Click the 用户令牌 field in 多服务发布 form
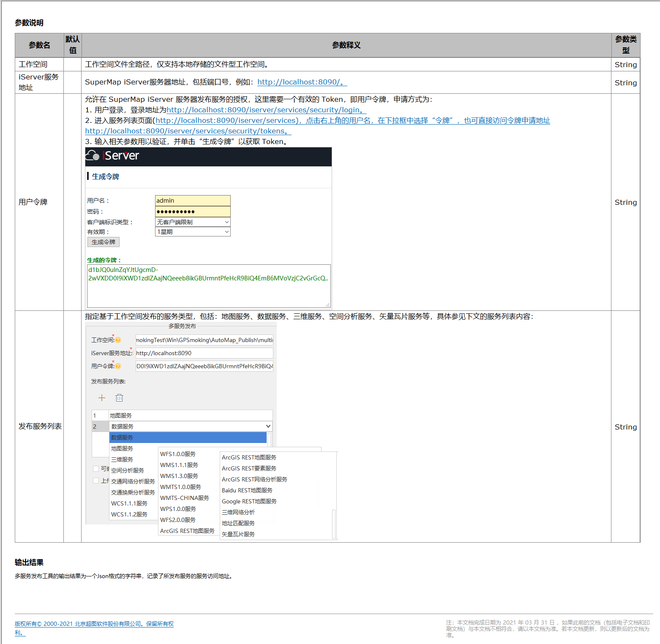The height and width of the screenshot is (644, 660). tap(205, 366)
